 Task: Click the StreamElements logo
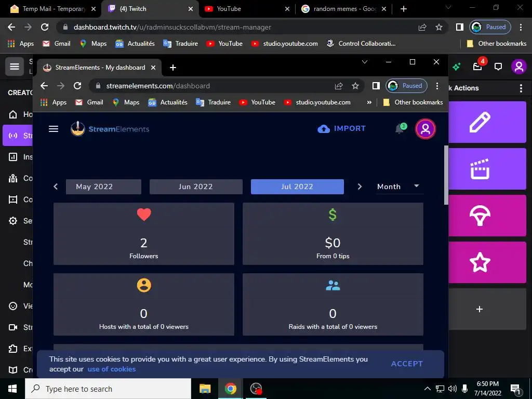[x=110, y=129]
